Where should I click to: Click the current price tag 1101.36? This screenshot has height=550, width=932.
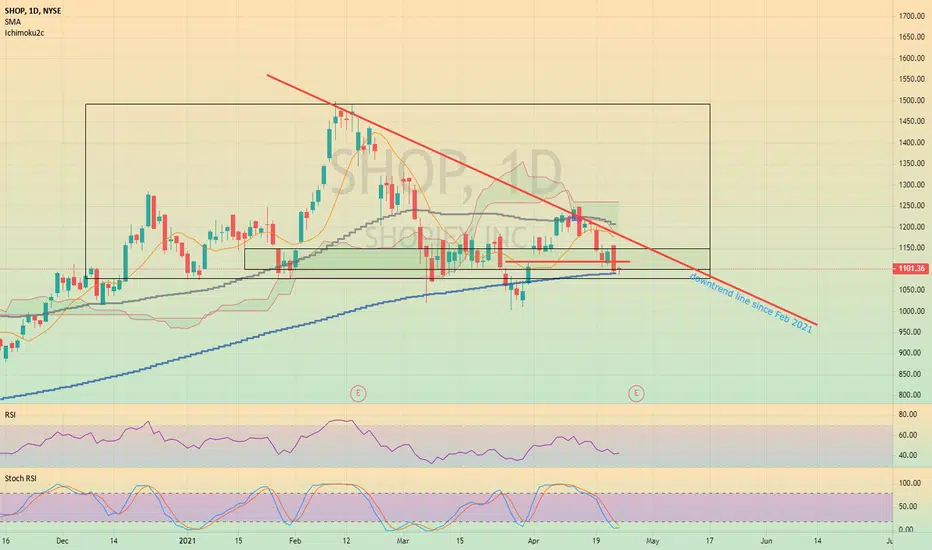pos(911,269)
